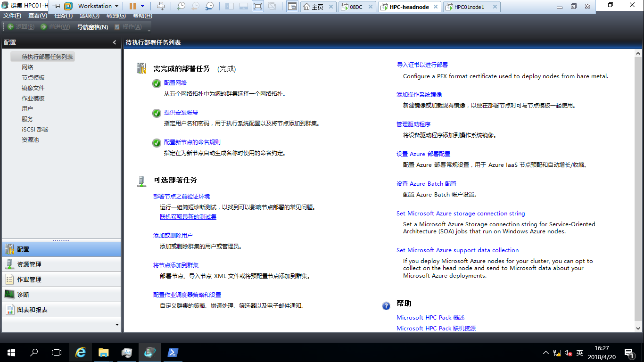Switch to the 主页 home tab

click(318, 7)
